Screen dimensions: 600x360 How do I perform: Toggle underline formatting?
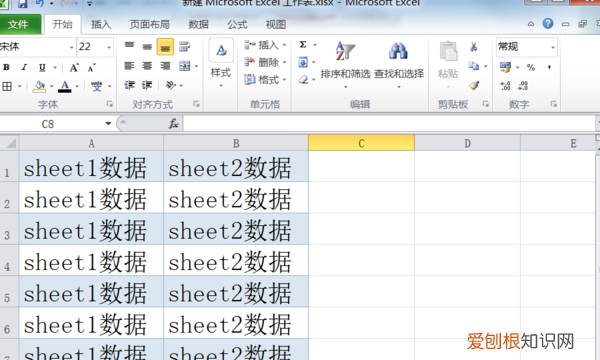[x=42, y=68]
